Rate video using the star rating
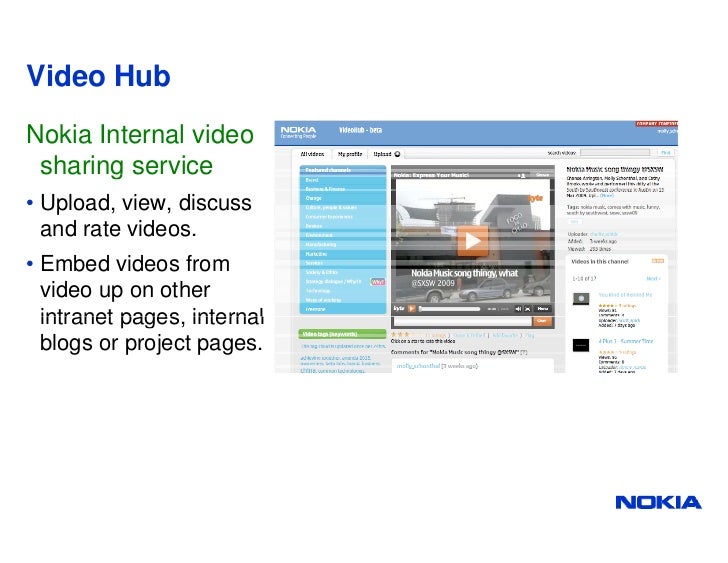The height and width of the screenshot is (563, 728). tap(406, 335)
